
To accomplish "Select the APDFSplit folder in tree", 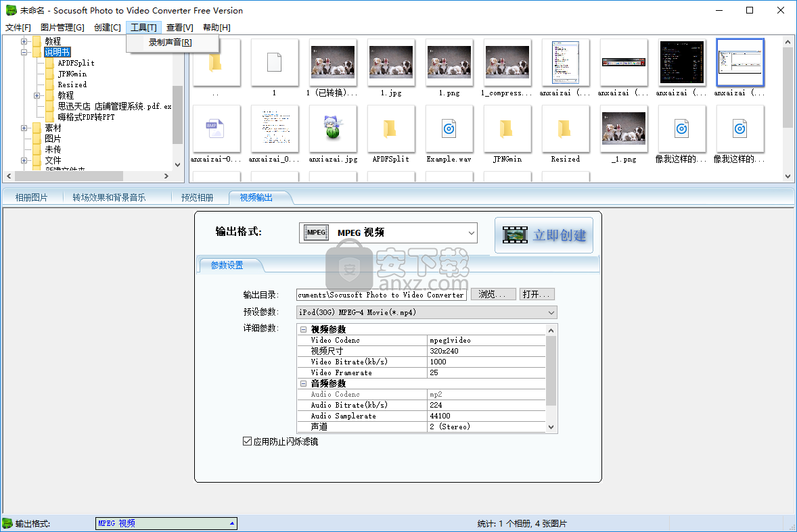I will [76, 63].
